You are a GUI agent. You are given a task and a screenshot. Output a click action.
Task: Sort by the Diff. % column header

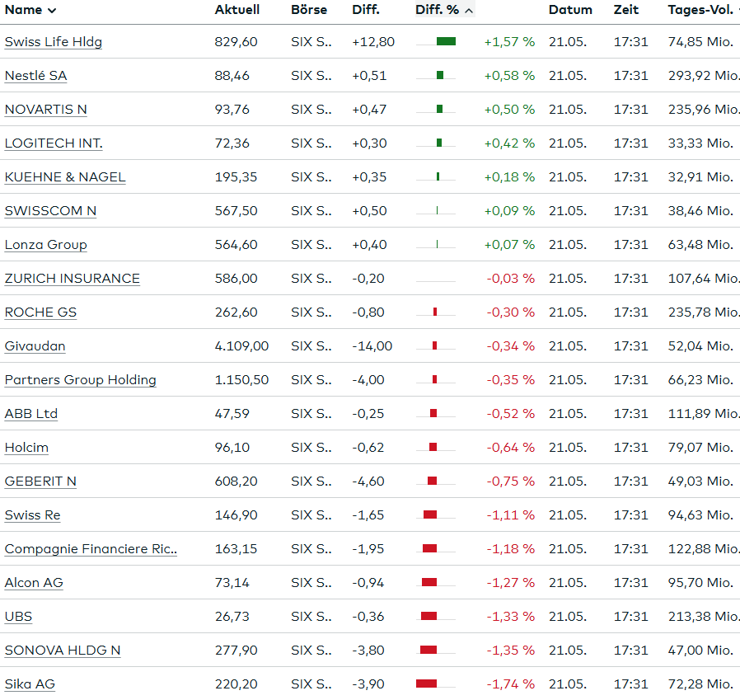pos(444,10)
